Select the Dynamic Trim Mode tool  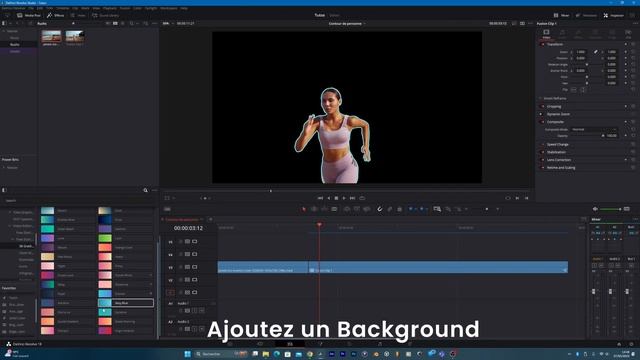click(x=324, y=209)
